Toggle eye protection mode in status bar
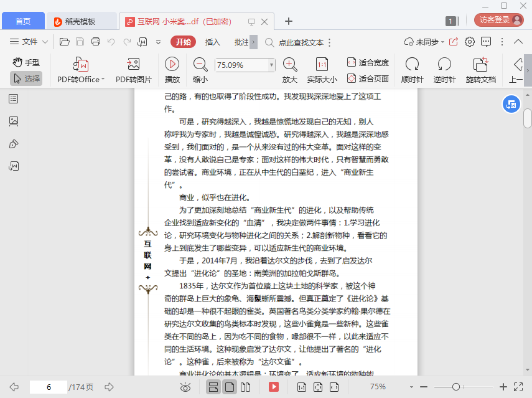 click(x=185, y=387)
